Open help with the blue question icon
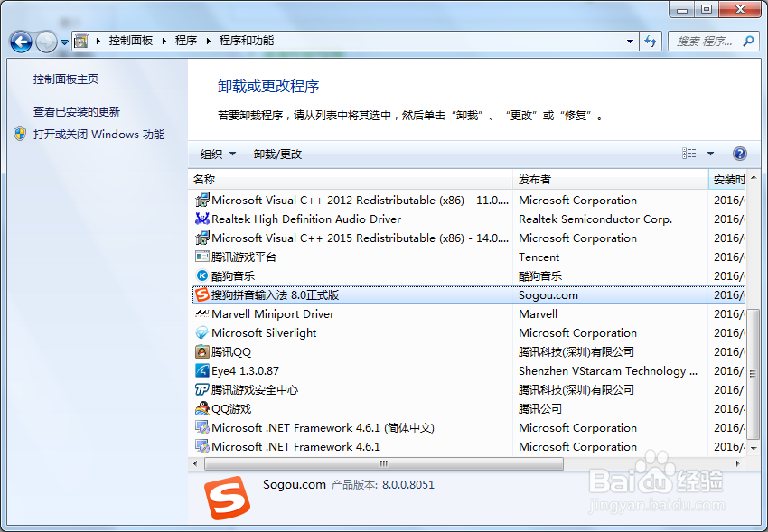Screen dimensions: 768x532 pos(740,154)
